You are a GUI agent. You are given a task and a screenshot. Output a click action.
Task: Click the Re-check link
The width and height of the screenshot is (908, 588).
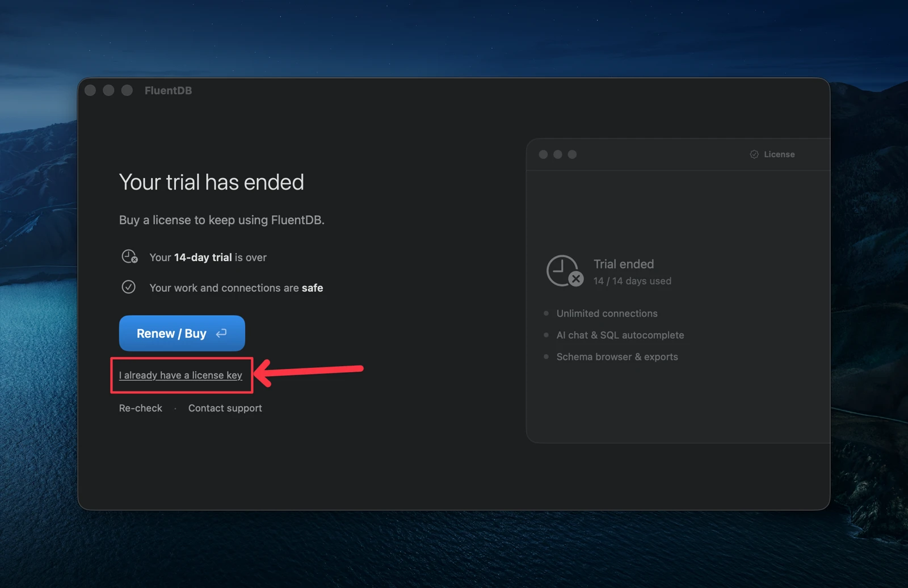[x=140, y=408]
